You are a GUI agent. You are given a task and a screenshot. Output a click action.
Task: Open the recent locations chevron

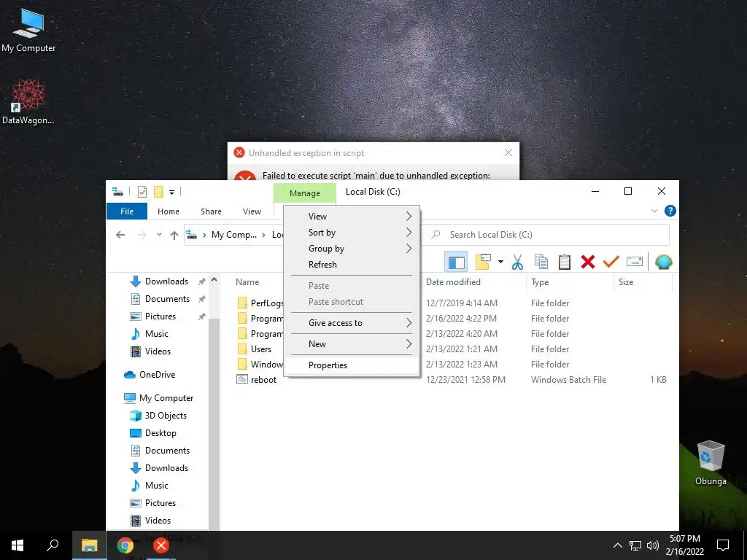click(159, 234)
